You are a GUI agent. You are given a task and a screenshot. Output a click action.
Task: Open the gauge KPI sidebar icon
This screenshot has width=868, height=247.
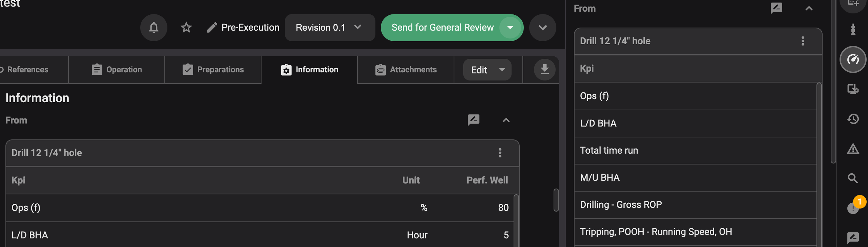[x=852, y=60]
